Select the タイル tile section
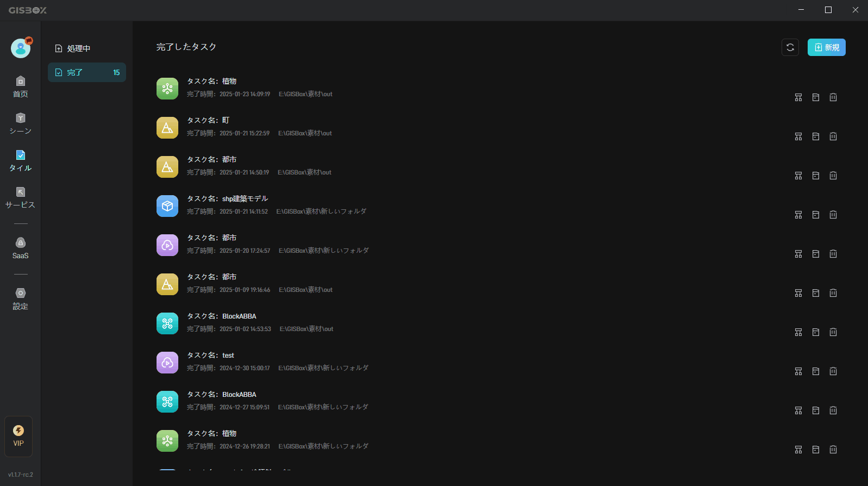Image resolution: width=868 pixels, height=486 pixels. click(20, 161)
